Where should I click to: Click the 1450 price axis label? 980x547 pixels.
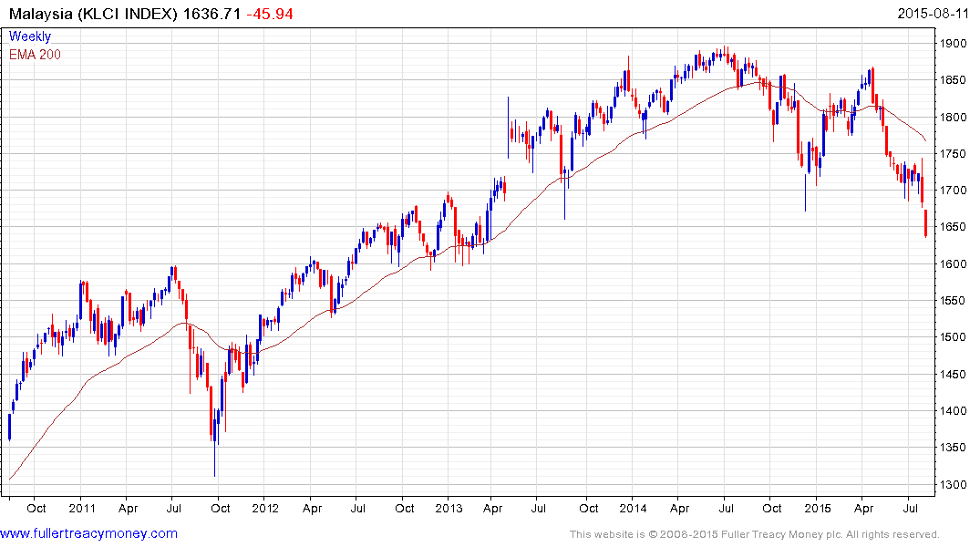pyautogui.click(x=954, y=375)
